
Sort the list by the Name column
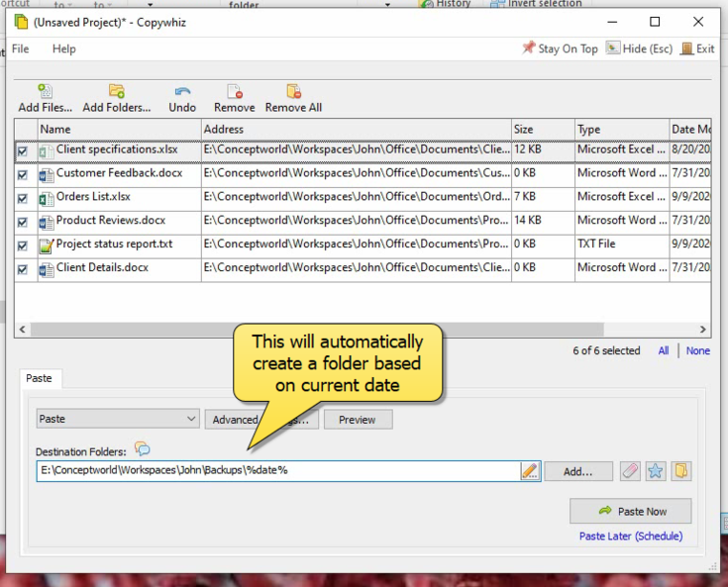point(119,129)
